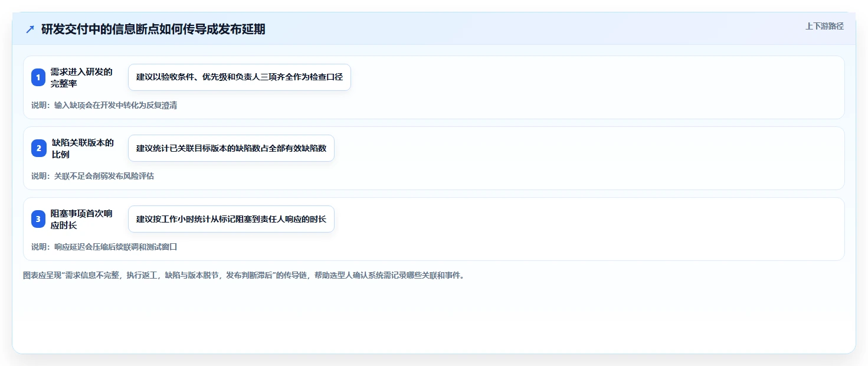Click the step 1 number badge
The width and height of the screenshot is (868, 366).
38,77
